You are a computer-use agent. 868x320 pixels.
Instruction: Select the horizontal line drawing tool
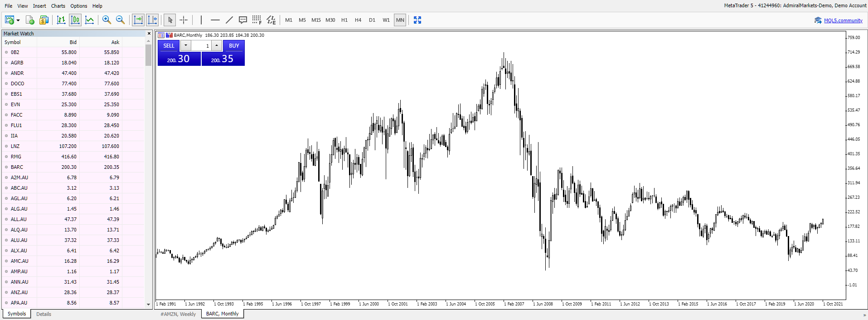pos(215,20)
